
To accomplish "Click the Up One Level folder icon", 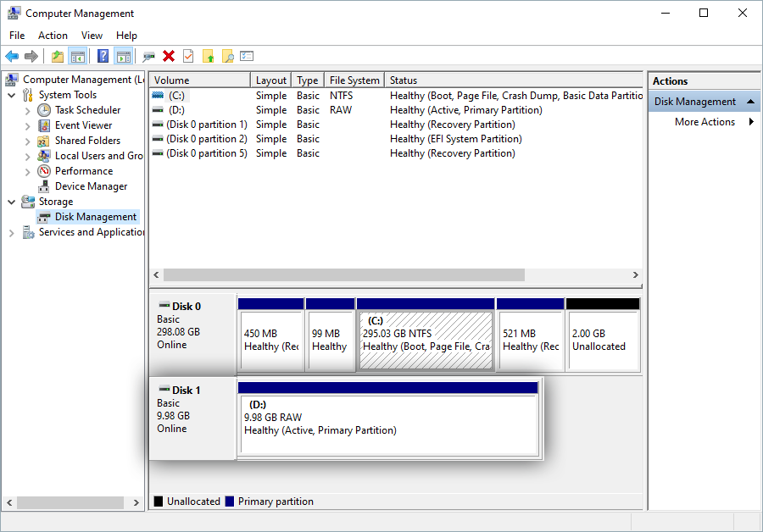I will 58,57.
